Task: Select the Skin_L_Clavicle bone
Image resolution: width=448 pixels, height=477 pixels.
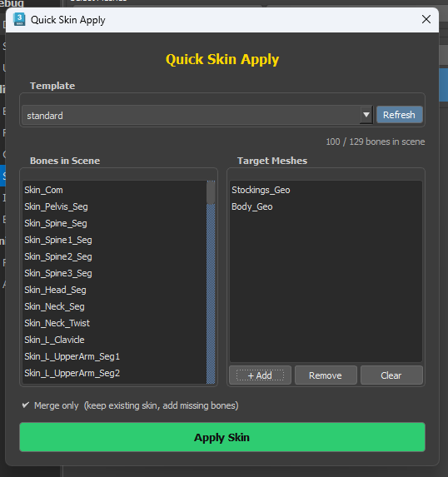Action: pyautogui.click(x=115, y=340)
